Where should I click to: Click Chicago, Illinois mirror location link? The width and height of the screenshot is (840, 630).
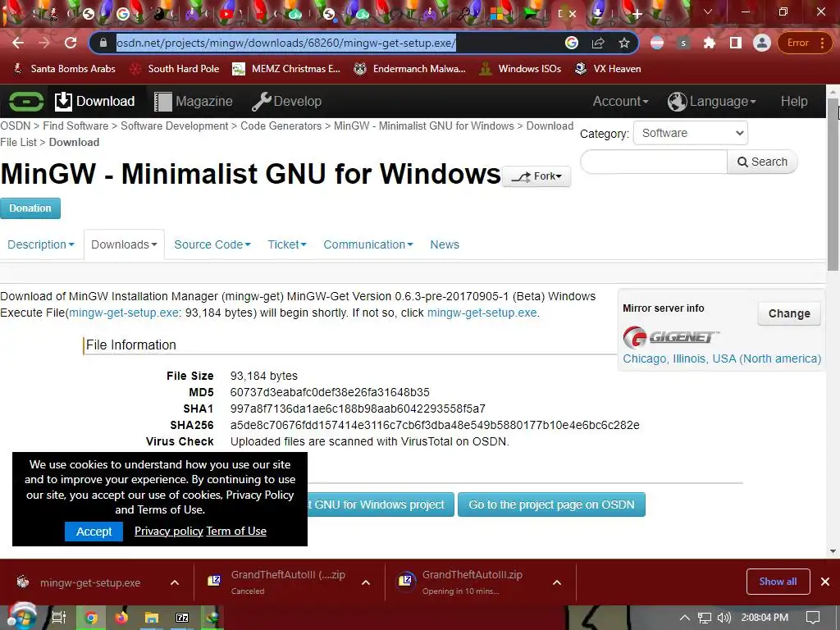click(722, 359)
